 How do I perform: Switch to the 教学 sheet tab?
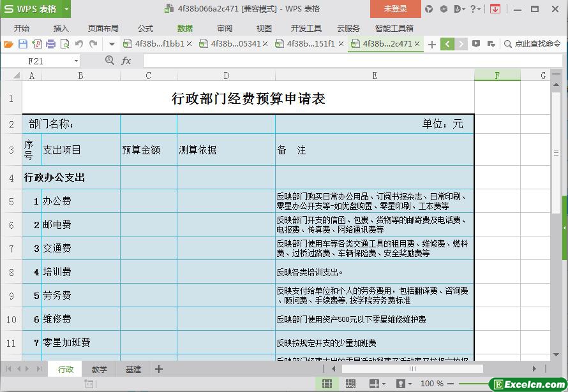(99, 369)
